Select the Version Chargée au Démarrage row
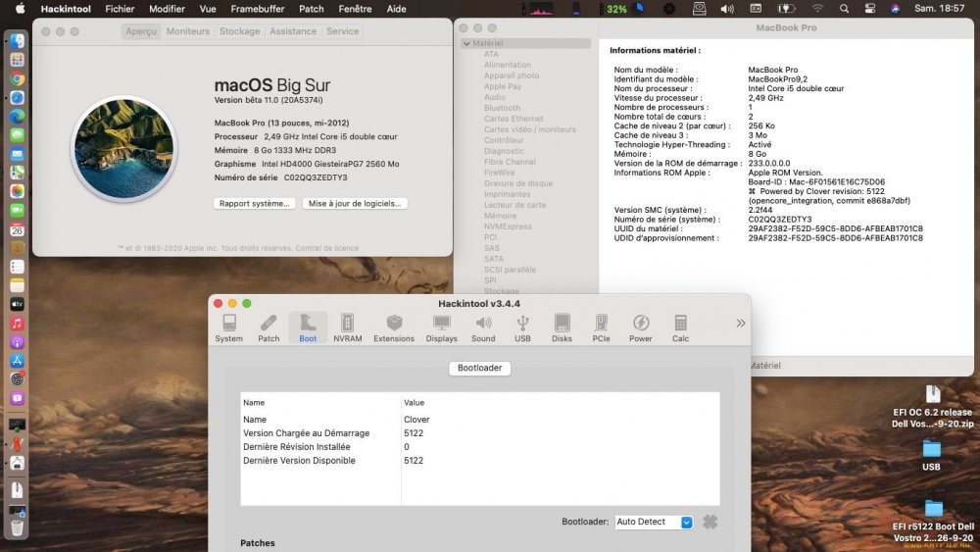 click(x=479, y=433)
